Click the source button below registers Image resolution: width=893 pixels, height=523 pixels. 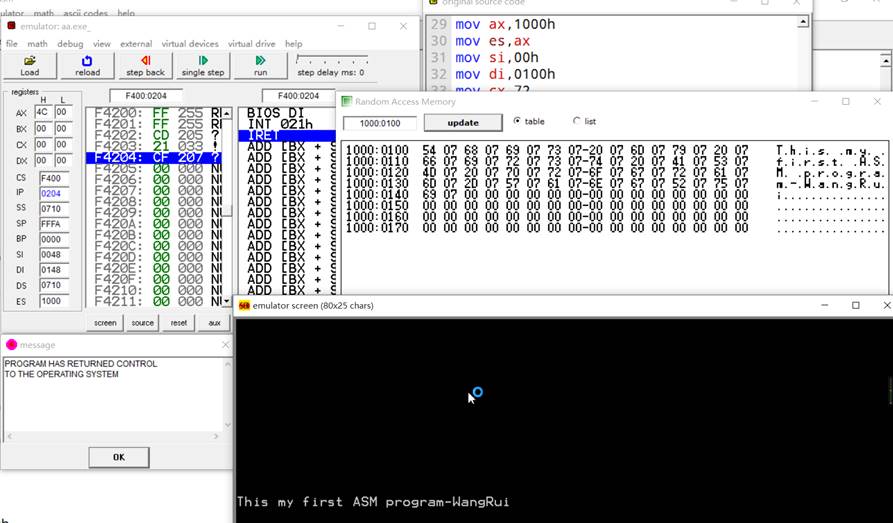point(142,323)
